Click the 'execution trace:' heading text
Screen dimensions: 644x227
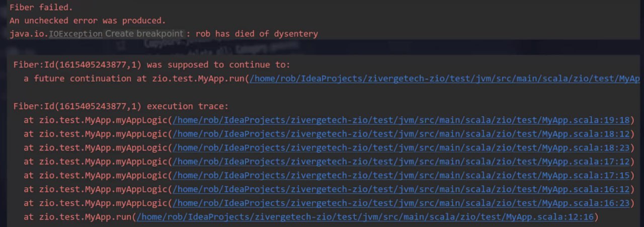point(187,106)
